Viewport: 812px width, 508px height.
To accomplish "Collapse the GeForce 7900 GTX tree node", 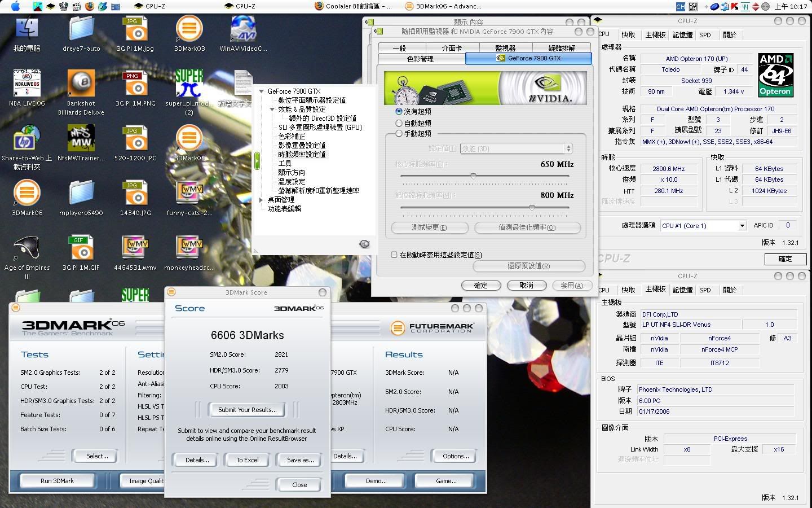I will pyautogui.click(x=262, y=91).
